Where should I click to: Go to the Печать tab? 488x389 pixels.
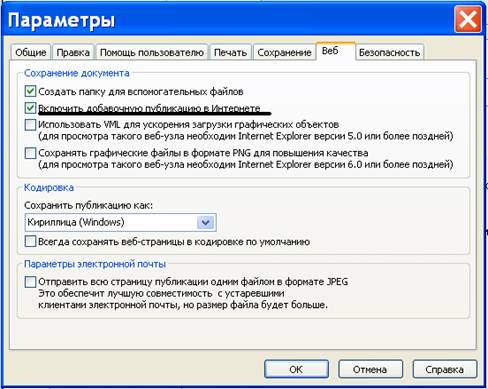pyautogui.click(x=230, y=52)
